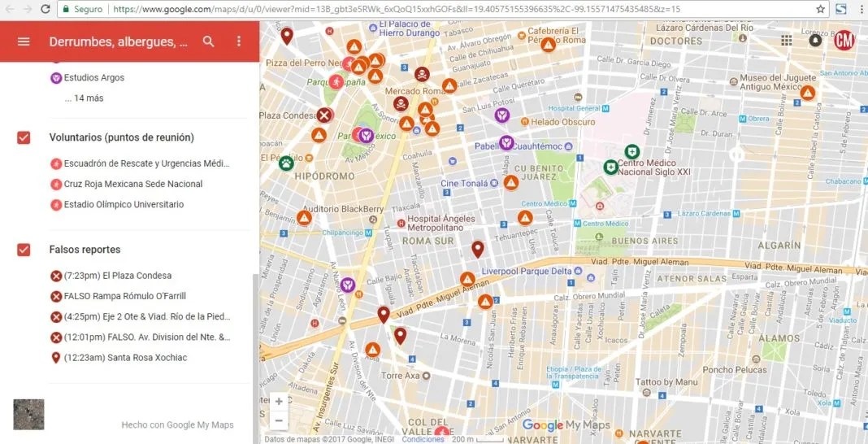Click the purple marker near San Luis Potosí street
This screenshot has height=444, width=868.
(502, 115)
